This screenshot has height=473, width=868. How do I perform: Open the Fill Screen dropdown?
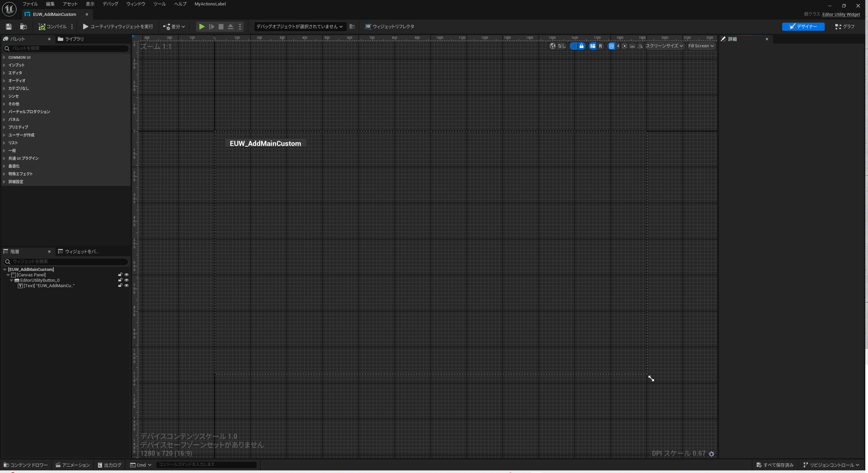(x=701, y=46)
